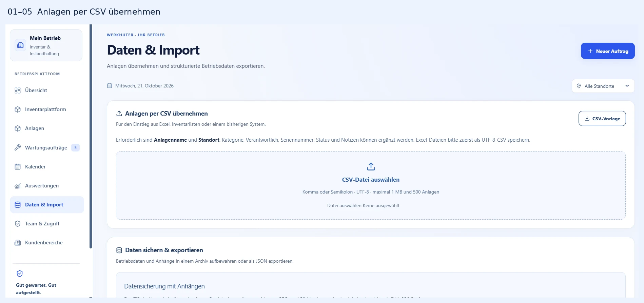Click the WERKHÜTER · IHR BETRIEB breadcrumb

(x=136, y=35)
